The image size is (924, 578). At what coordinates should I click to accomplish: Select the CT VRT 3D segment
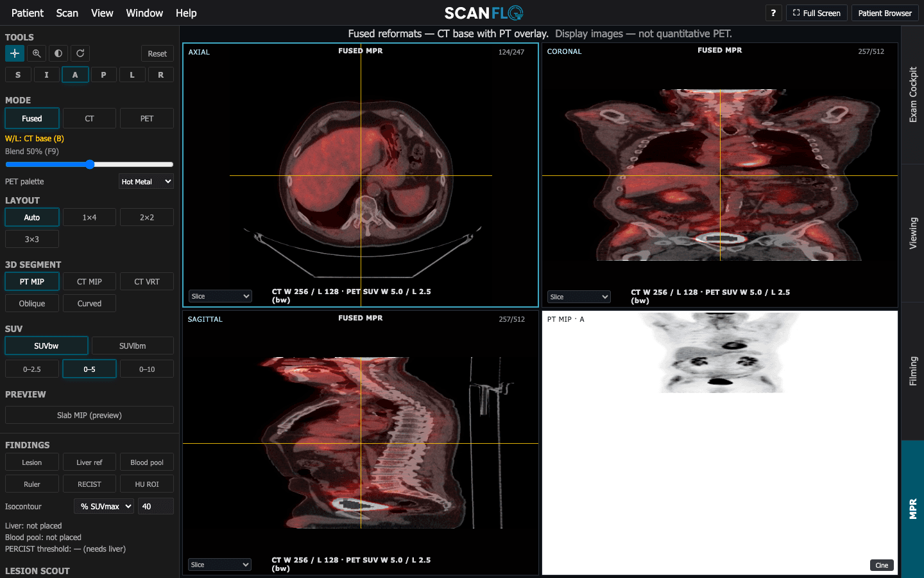click(x=147, y=282)
